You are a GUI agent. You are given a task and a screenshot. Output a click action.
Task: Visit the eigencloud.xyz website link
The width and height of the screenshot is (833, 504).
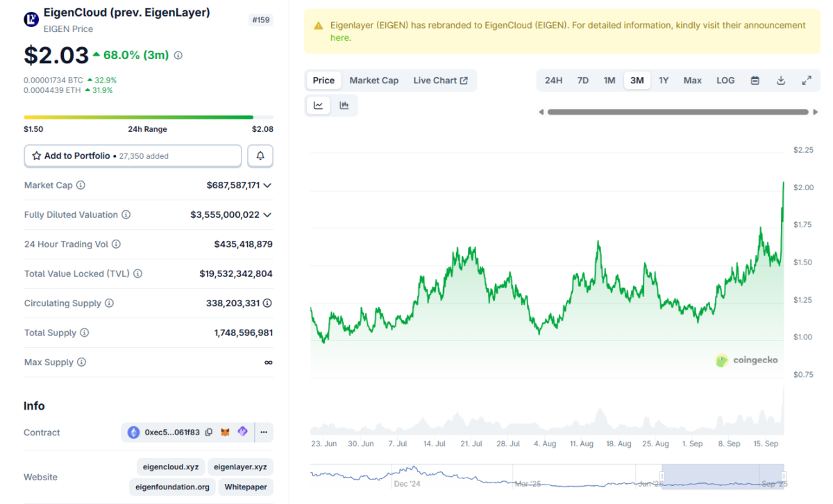click(x=170, y=467)
